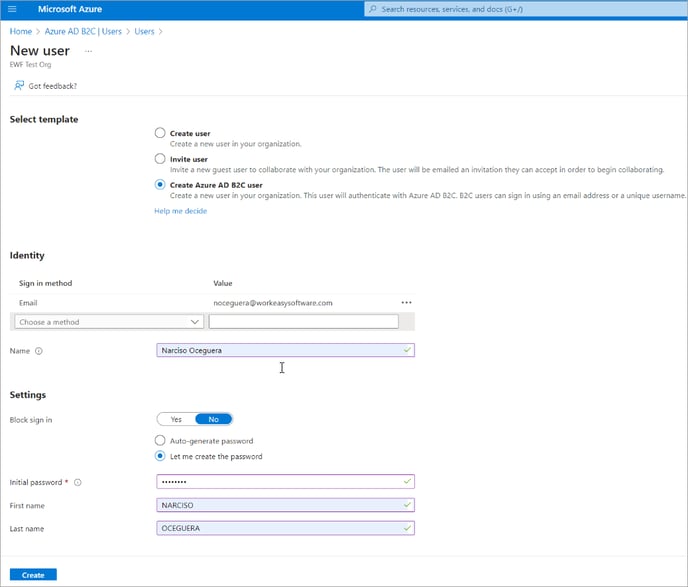Open Azure AD B2C | Users breadcrumb
The height and width of the screenshot is (587, 688).
[x=83, y=32]
